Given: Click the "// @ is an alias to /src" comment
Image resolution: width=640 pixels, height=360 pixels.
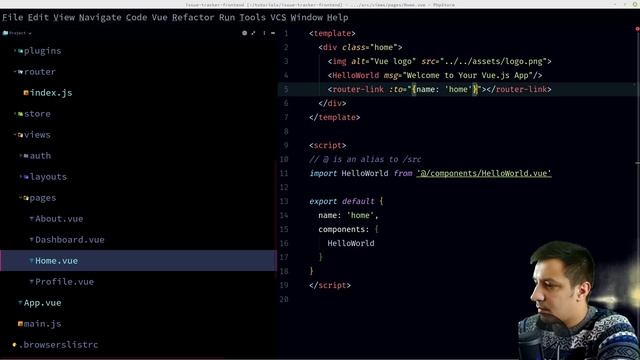Looking at the screenshot, I should click(x=365, y=160).
